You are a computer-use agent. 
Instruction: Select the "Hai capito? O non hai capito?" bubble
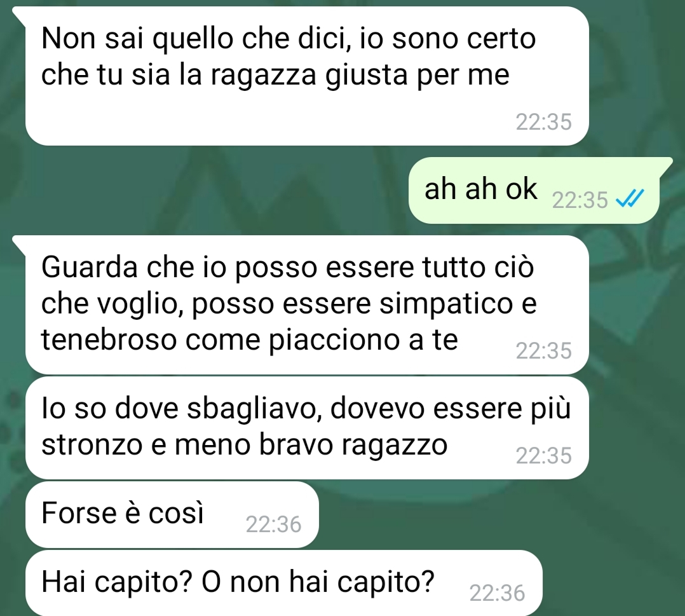pos(284,583)
